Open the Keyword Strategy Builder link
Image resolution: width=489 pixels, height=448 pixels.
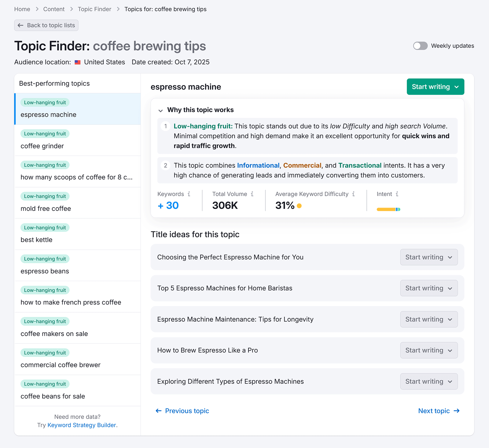click(x=81, y=425)
